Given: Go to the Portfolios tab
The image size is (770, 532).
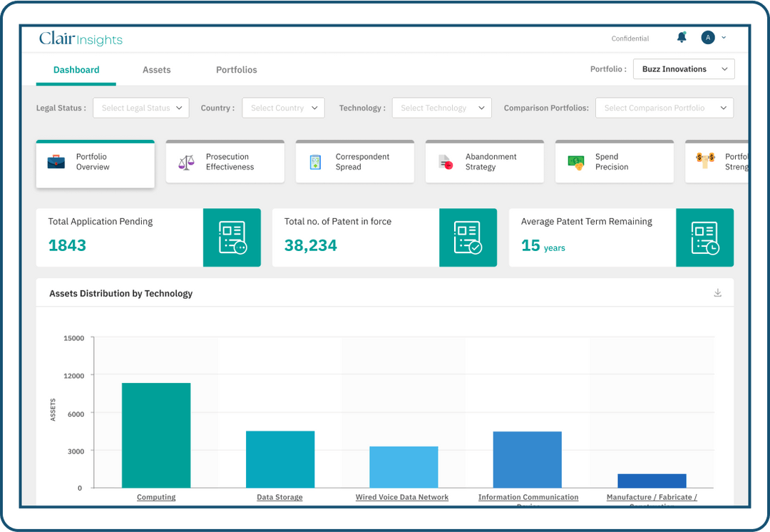Looking at the screenshot, I should point(237,70).
